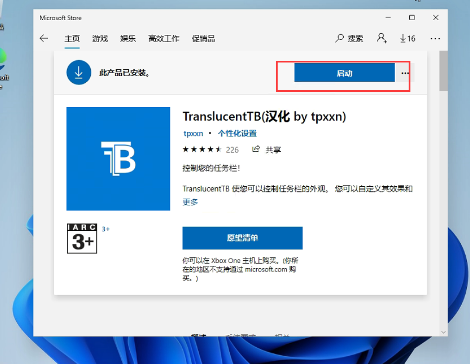Click the 3+ age rating link

click(x=105, y=229)
